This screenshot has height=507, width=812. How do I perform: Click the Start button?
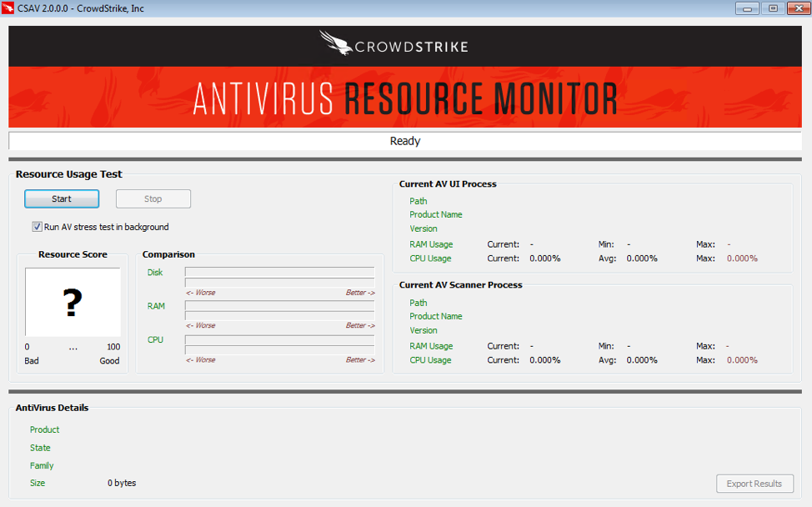coord(62,198)
